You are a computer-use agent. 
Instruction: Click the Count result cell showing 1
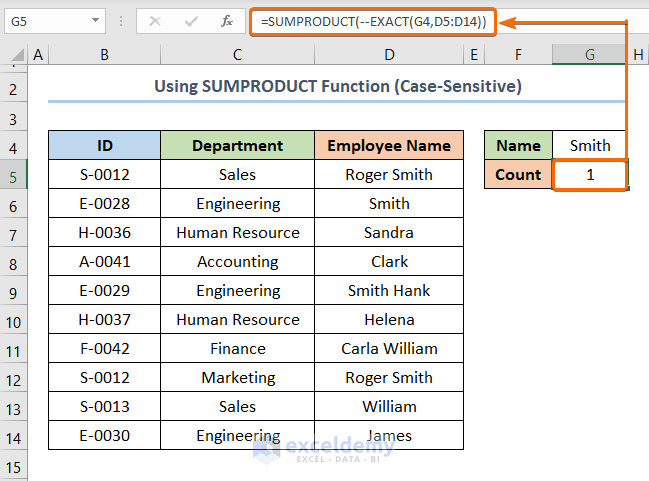(x=590, y=175)
